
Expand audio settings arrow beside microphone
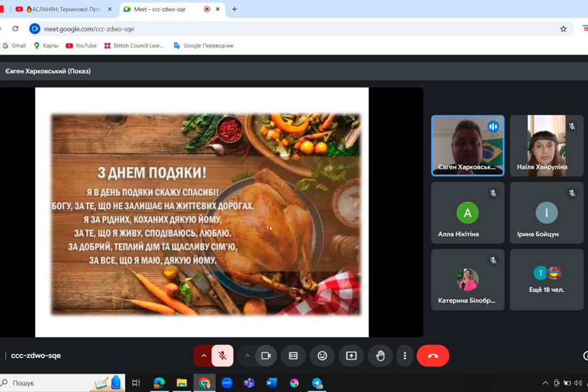pyautogui.click(x=203, y=355)
